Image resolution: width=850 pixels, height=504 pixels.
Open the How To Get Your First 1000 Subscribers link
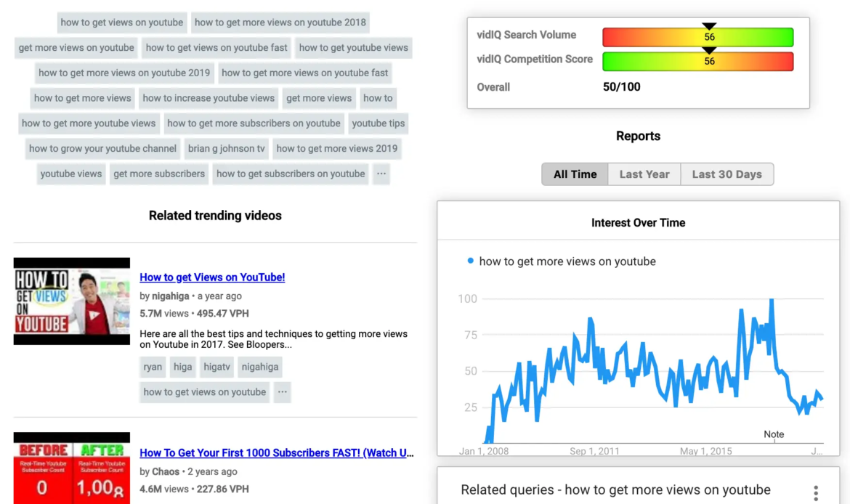click(x=277, y=452)
